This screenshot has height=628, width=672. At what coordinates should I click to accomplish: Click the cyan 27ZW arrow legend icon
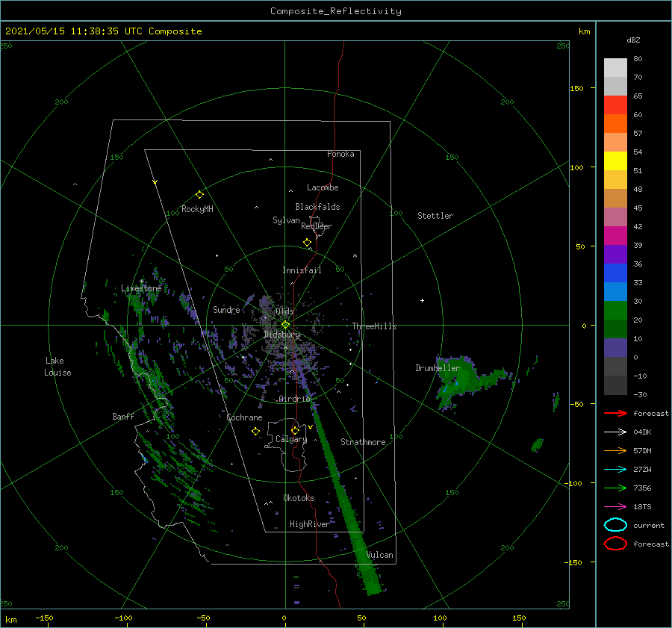(x=615, y=469)
